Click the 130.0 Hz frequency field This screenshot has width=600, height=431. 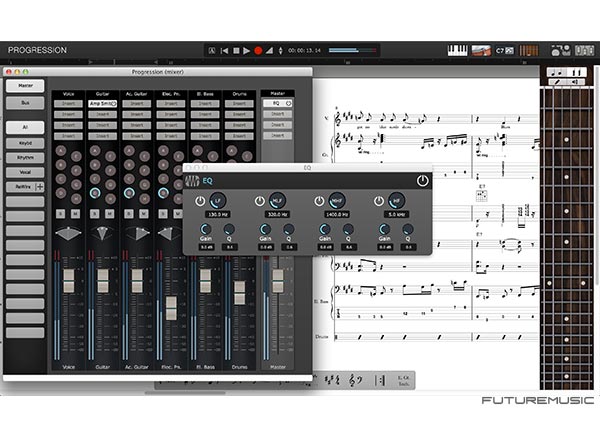pos(218,215)
